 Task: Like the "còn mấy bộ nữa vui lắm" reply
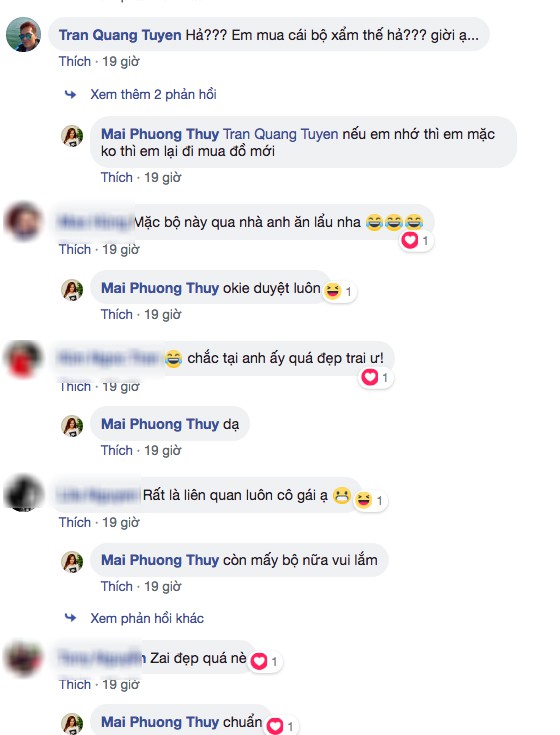tap(117, 586)
